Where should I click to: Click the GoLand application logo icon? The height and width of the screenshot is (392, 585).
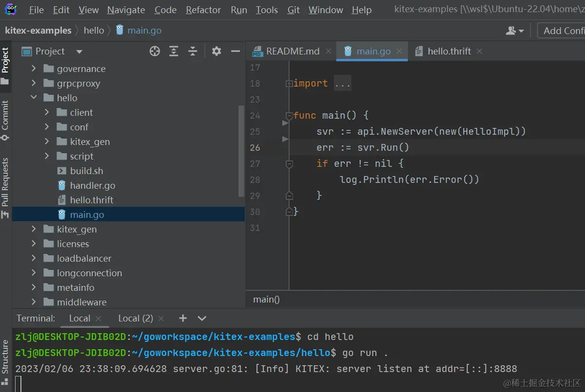(11, 9)
